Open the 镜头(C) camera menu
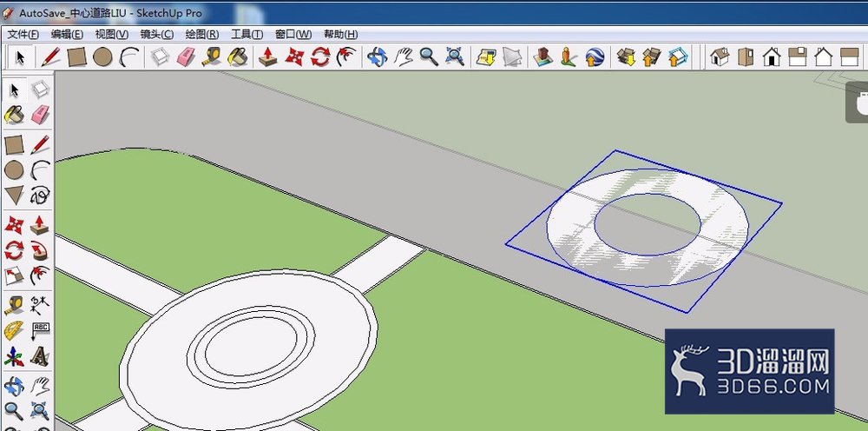Image resolution: width=868 pixels, height=431 pixels. tap(156, 35)
